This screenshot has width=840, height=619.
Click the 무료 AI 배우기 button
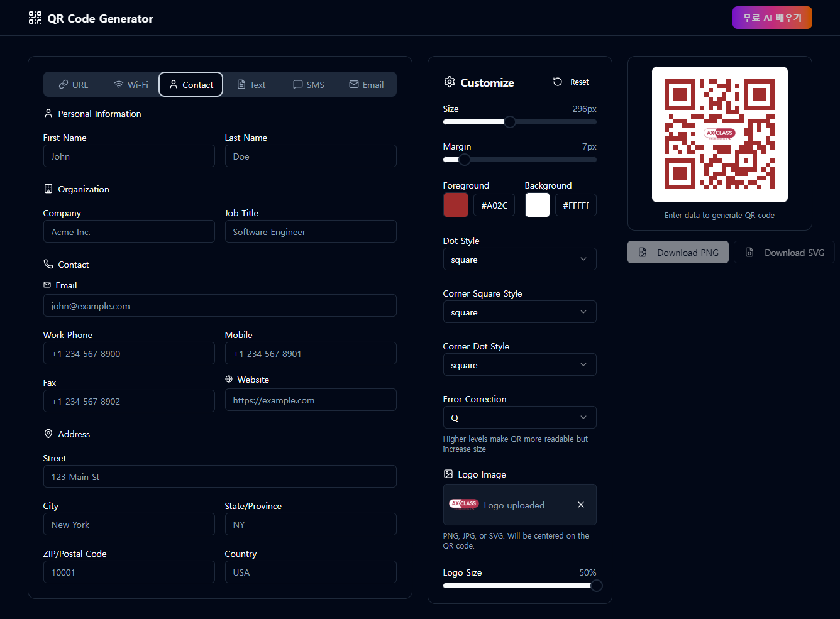coord(772,18)
